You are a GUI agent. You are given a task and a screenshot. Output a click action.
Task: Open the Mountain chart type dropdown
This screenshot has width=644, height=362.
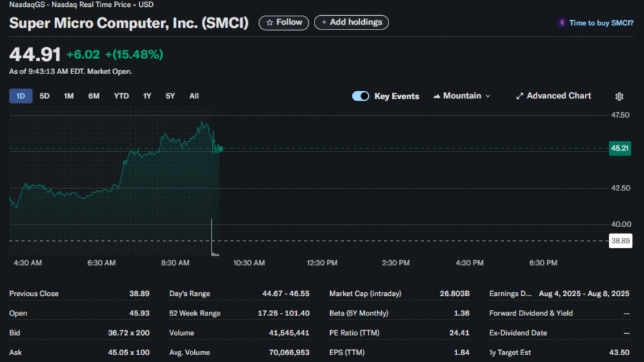point(462,96)
